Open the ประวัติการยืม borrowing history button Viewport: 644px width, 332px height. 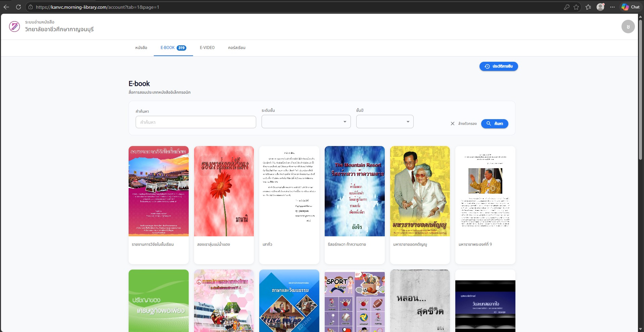(499, 66)
